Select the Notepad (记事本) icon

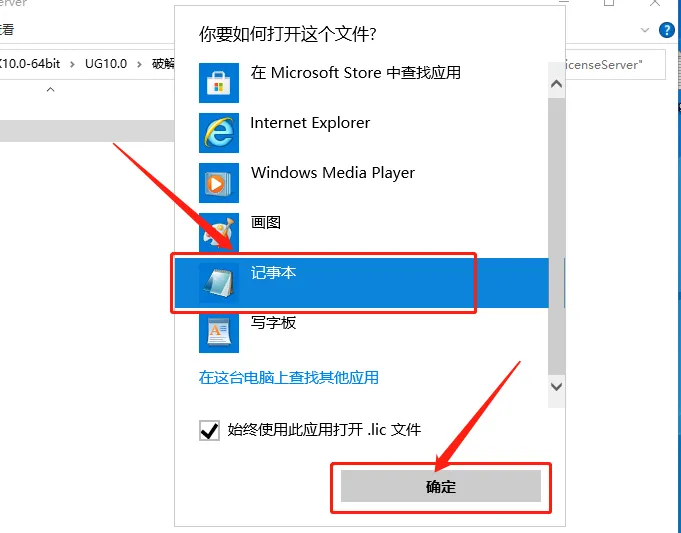(x=219, y=282)
